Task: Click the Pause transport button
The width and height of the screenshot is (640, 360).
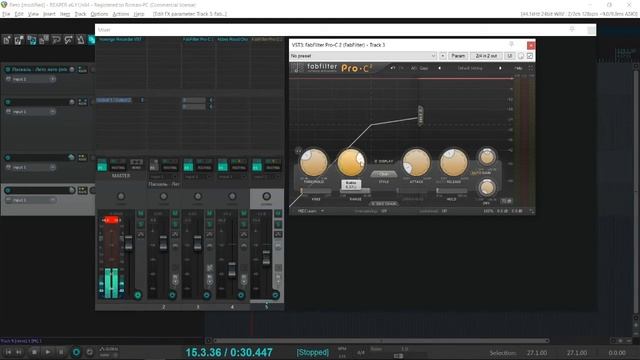Action: point(61,352)
